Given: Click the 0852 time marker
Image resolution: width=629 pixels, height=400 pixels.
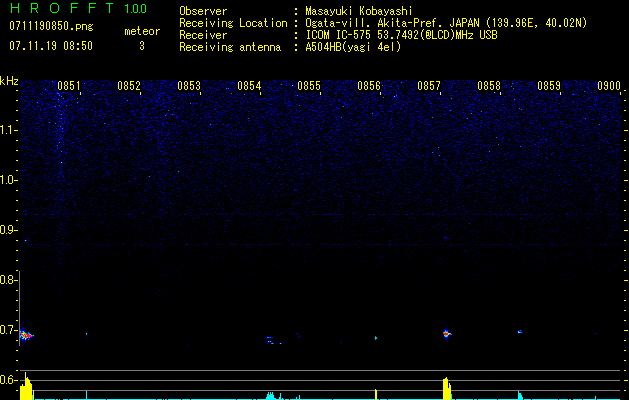Looking at the screenshot, I should coord(129,86).
